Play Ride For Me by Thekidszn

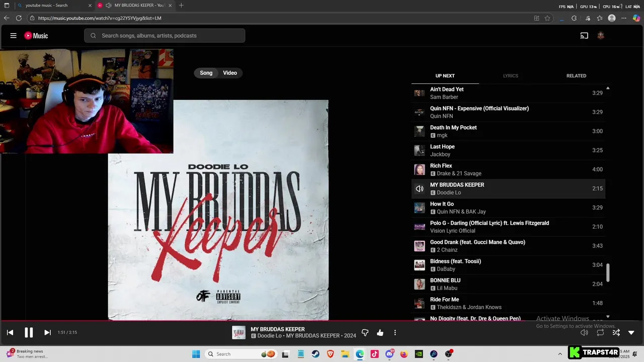tap(508, 303)
